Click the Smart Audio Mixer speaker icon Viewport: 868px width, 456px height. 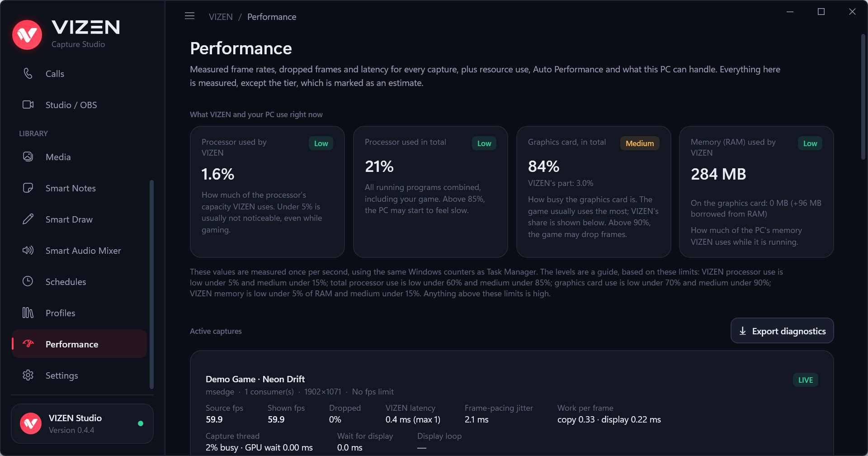(x=28, y=250)
